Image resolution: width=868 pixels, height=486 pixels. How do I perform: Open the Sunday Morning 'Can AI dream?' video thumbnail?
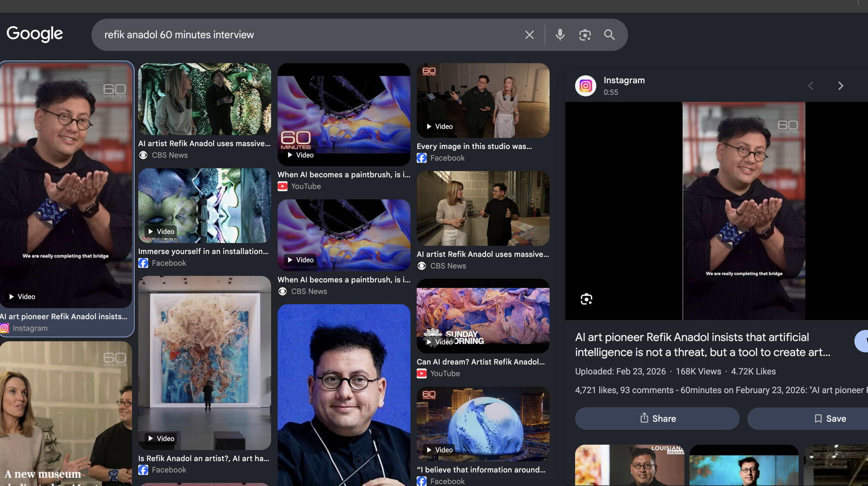[x=483, y=316]
